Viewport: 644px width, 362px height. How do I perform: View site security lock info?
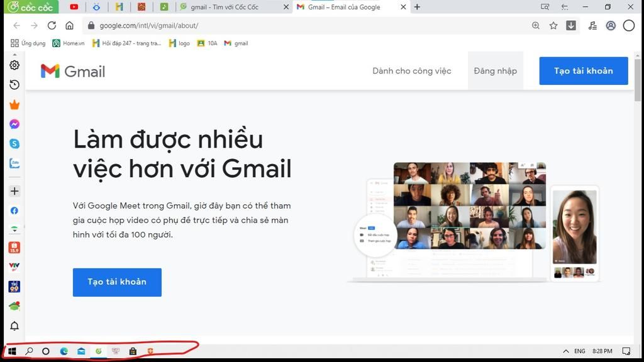(x=91, y=25)
